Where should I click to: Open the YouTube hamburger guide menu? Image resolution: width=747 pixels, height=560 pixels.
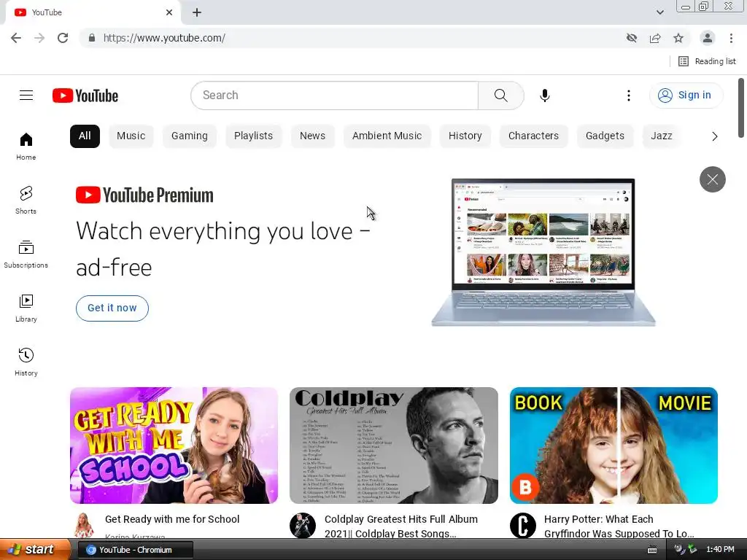tap(26, 96)
